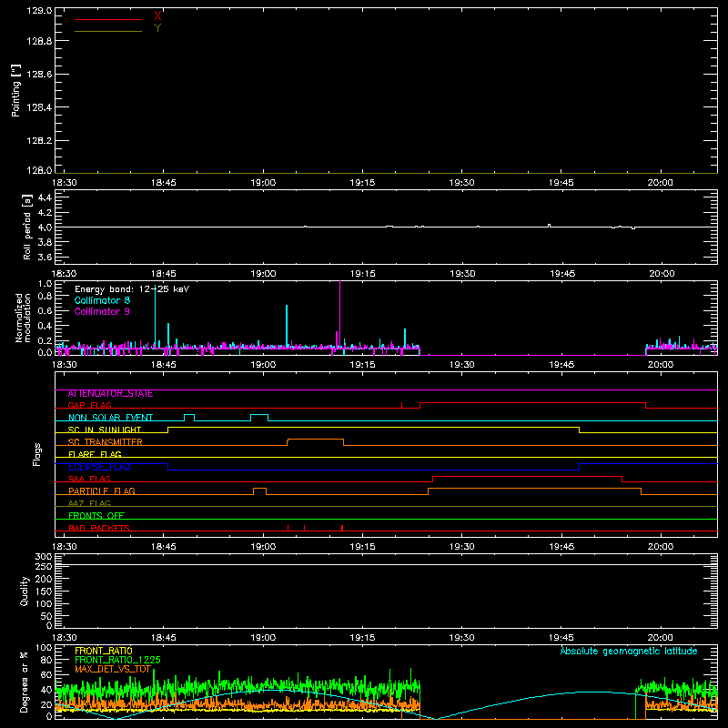728x728 pixels.
Task: Click the 129.0 tick label
Action: pyautogui.click(x=39, y=11)
